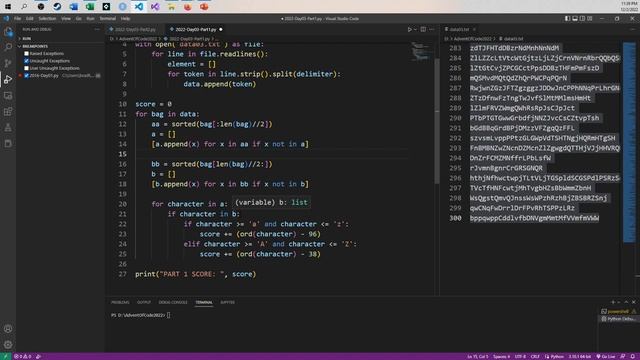
Task: Switch to the PROBLEMS panel tab
Action: click(x=120, y=302)
